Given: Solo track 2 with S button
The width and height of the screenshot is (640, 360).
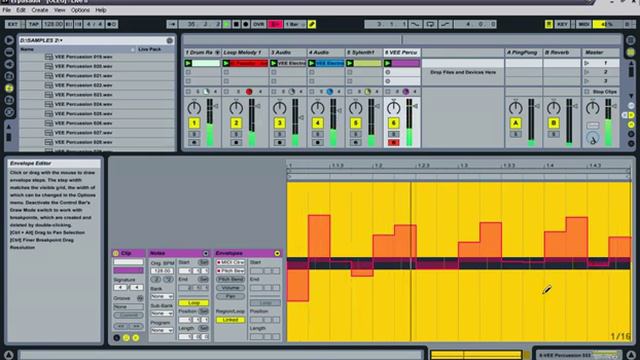Looking at the screenshot, I should pyautogui.click(x=236, y=134).
